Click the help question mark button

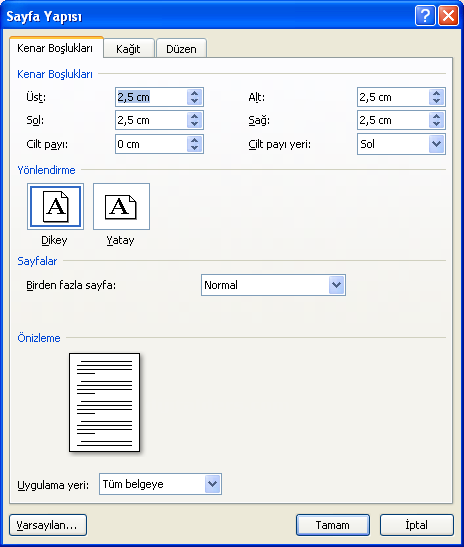[x=425, y=16]
